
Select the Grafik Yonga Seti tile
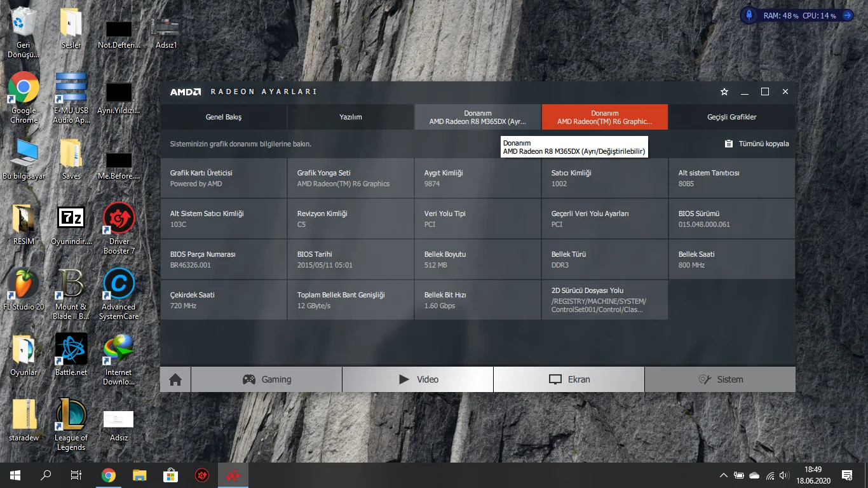pyautogui.click(x=351, y=178)
